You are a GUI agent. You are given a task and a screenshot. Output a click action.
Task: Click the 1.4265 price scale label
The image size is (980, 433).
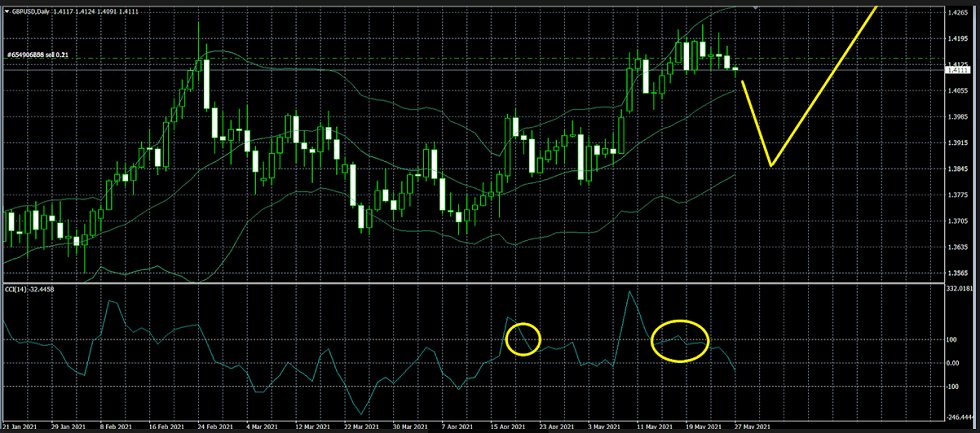[958, 12]
